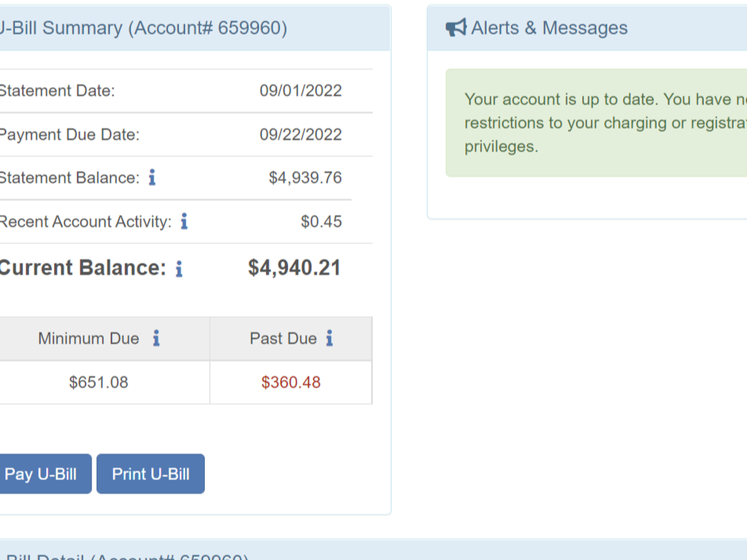Click the Current Balance info icon
This screenshot has width=747, height=560.
pyautogui.click(x=179, y=269)
